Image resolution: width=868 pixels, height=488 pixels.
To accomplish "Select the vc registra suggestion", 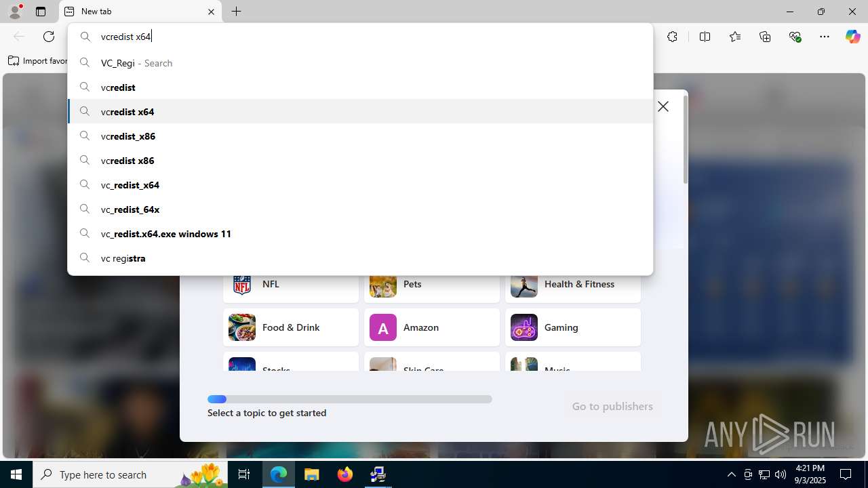I will pyautogui.click(x=360, y=258).
